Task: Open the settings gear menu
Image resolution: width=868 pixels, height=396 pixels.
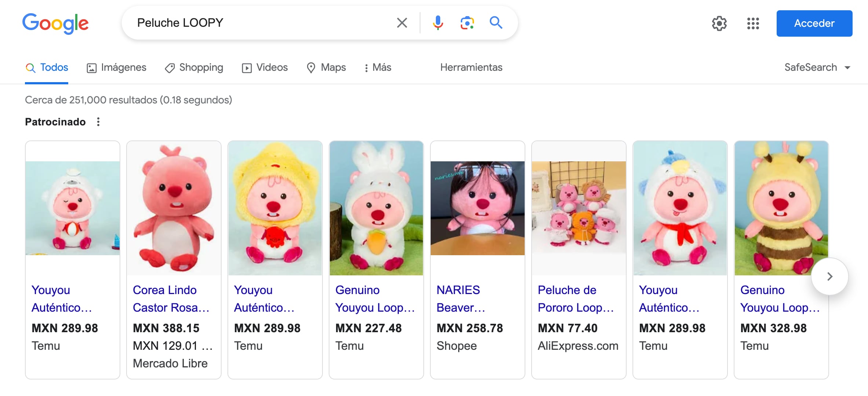Action: pyautogui.click(x=719, y=23)
